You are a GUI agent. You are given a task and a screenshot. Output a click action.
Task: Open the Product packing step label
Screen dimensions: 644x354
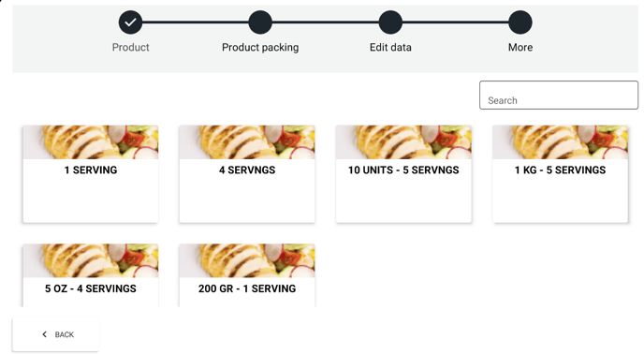pyautogui.click(x=260, y=48)
